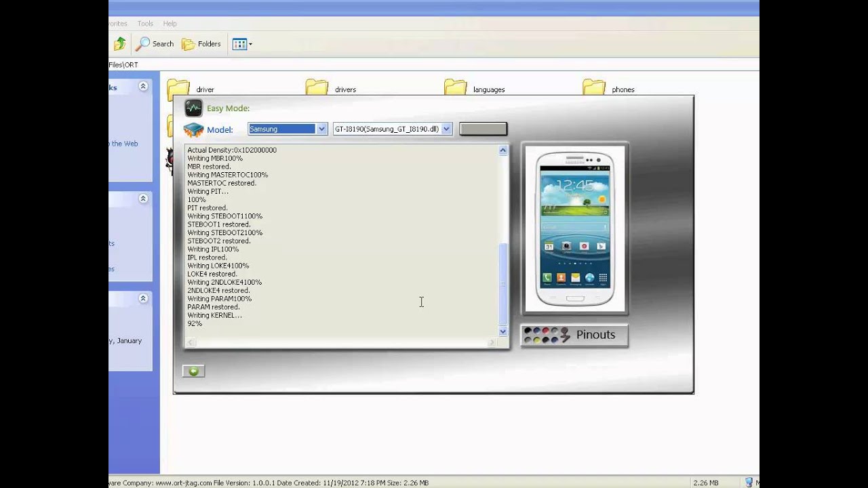Select the drivers folder

331,88
